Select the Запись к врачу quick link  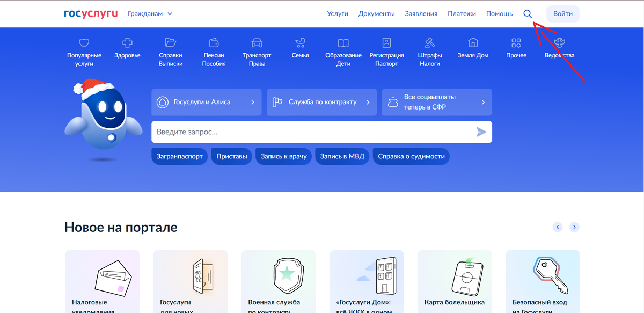pos(283,156)
